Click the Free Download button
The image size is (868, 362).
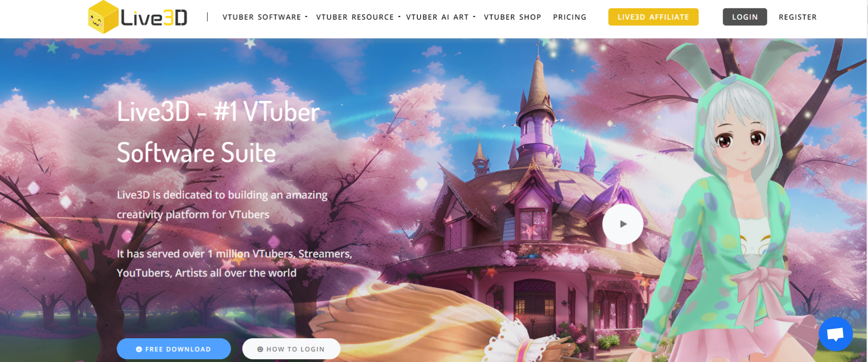[174, 349]
